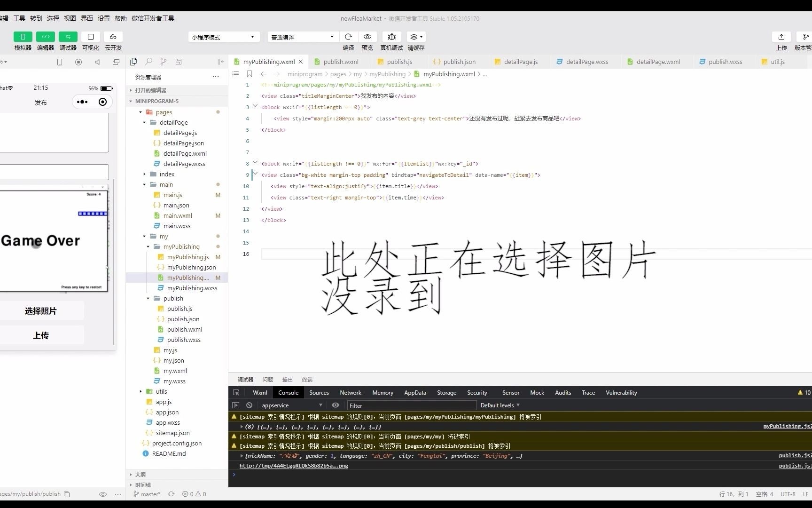This screenshot has height=508, width=812.
Task: Open main.js in file tree
Action: pos(172,195)
